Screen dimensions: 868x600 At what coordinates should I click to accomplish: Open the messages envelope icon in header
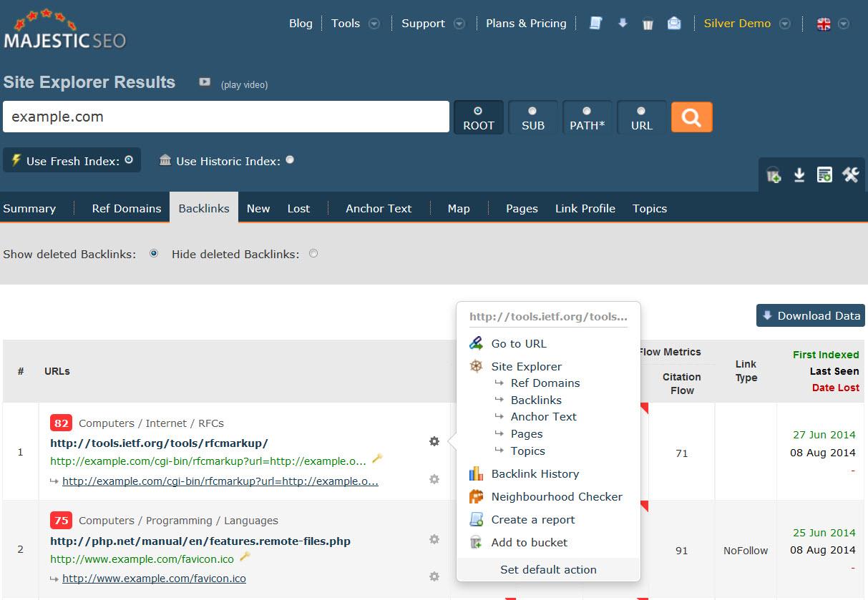point(674,24)
